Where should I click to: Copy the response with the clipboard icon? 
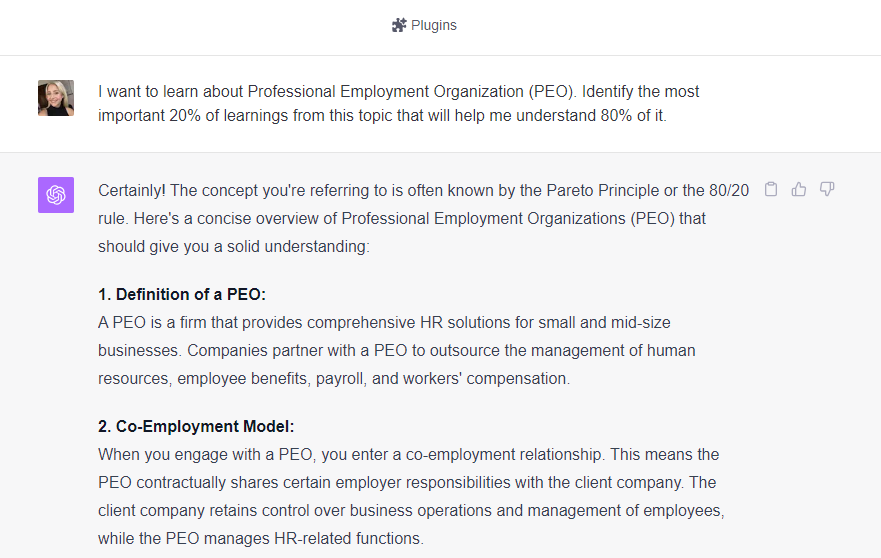(771, 189)
